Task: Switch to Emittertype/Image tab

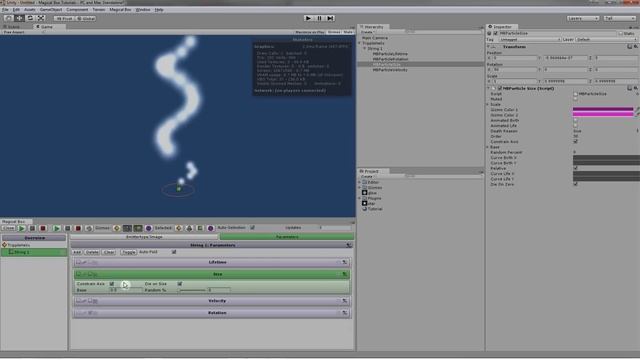Action: 144,237
